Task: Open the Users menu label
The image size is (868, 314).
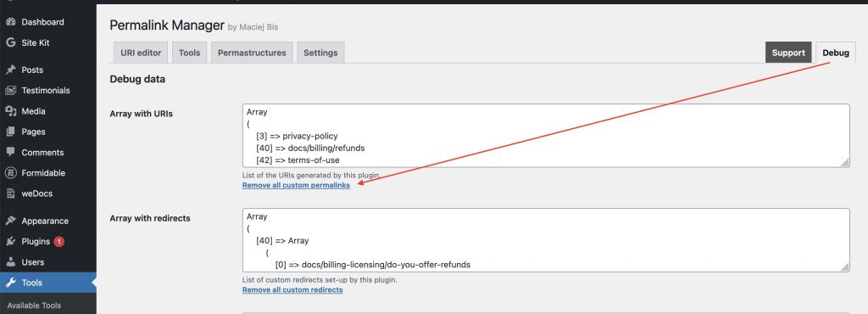Action: (x=33, y=262)
